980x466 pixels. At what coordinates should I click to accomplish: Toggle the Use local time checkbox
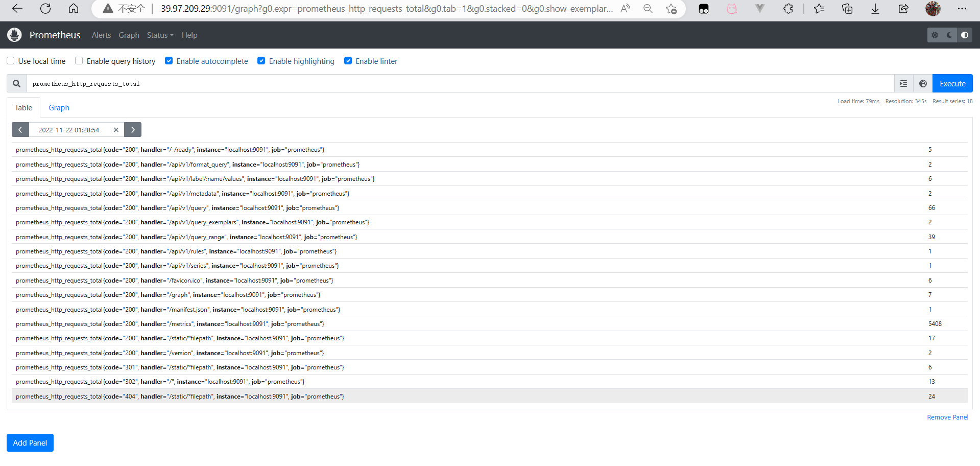pos(11,61)
